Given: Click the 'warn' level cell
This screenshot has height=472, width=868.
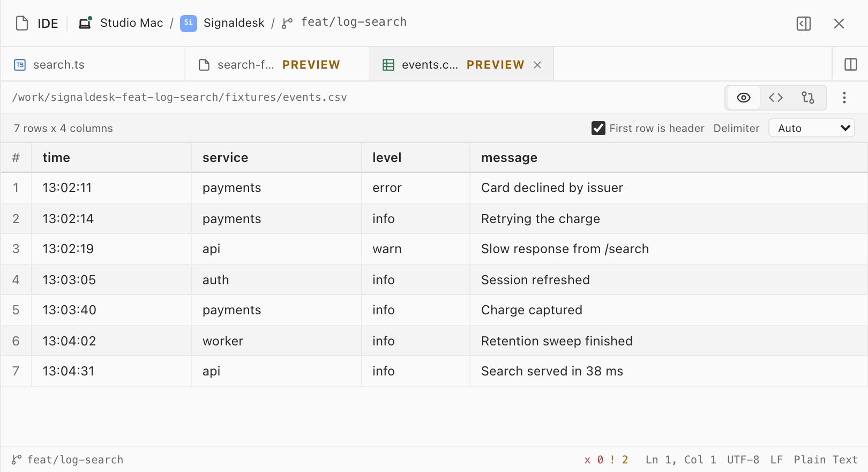Looking at the screenshot, I should (416, 249).
